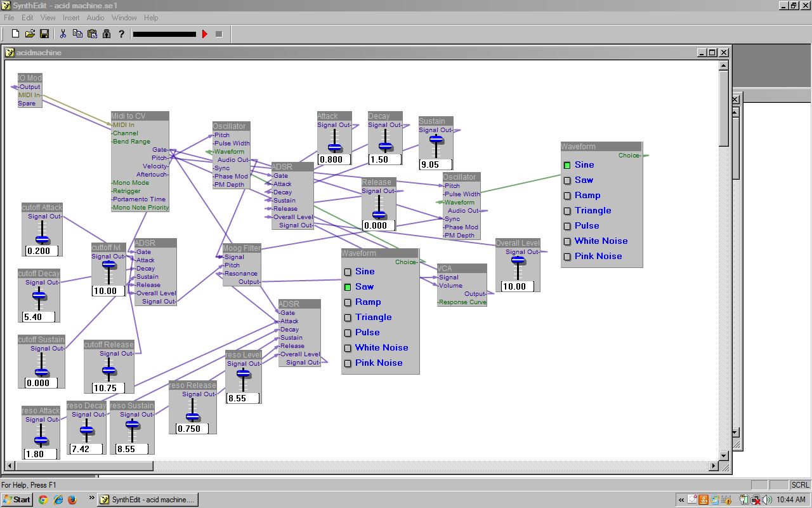The width and height of the screenshot is (812, 508).
Task: Click the upper Oscillator module header
Action: pos(232,126)
